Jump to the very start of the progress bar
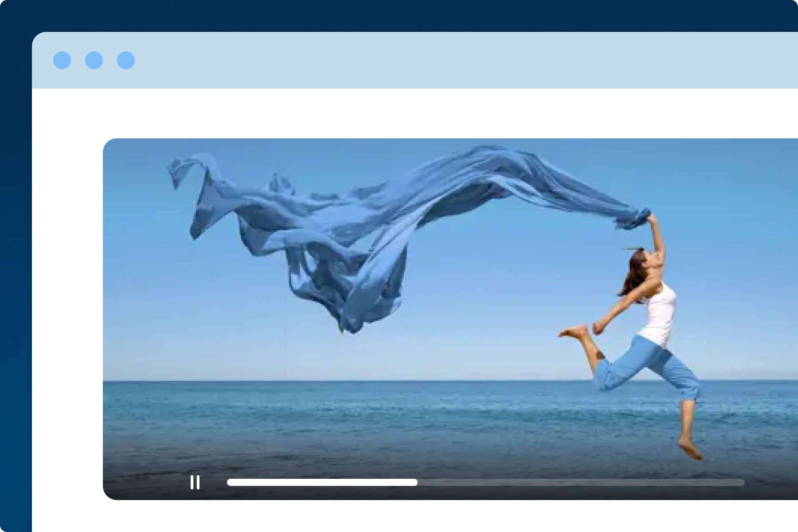 click(229, 482)
